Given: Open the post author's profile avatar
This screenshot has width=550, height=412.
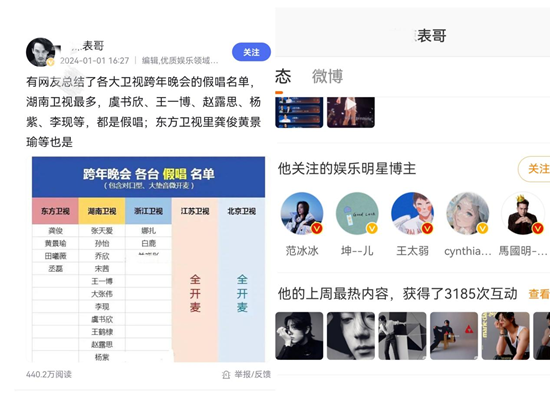Looking at the screenshot, I should pyautogui.click(x=41, y=52).
